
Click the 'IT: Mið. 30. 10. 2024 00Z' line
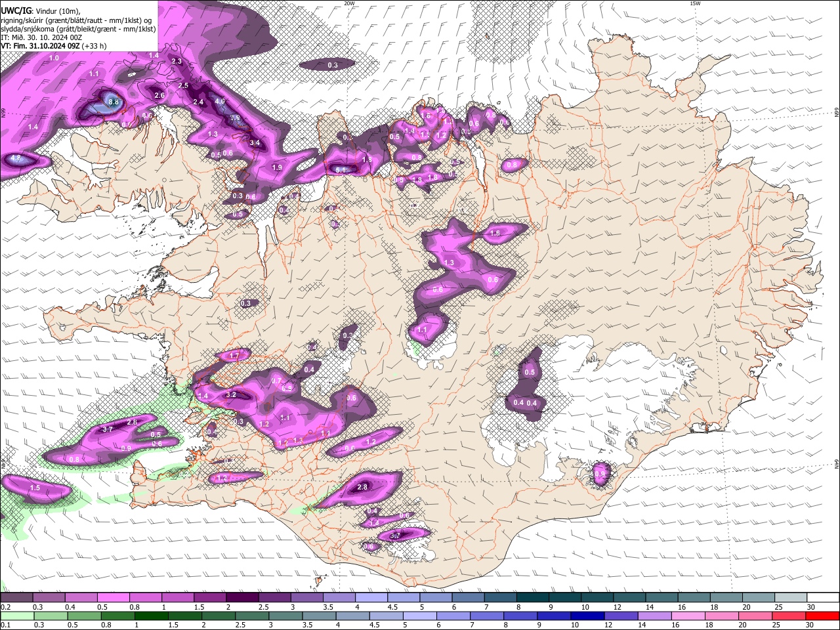[41, 37]
